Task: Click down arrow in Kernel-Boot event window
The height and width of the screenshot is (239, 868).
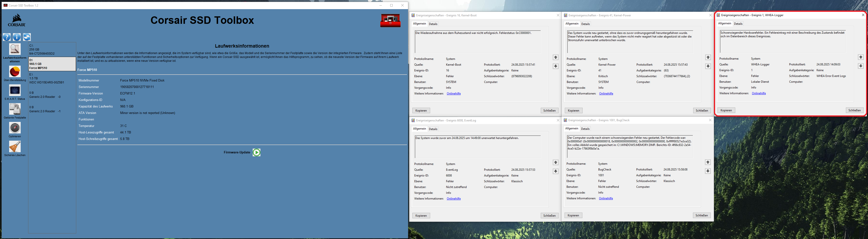Action: pyautogui.click(x=556, y=66)
